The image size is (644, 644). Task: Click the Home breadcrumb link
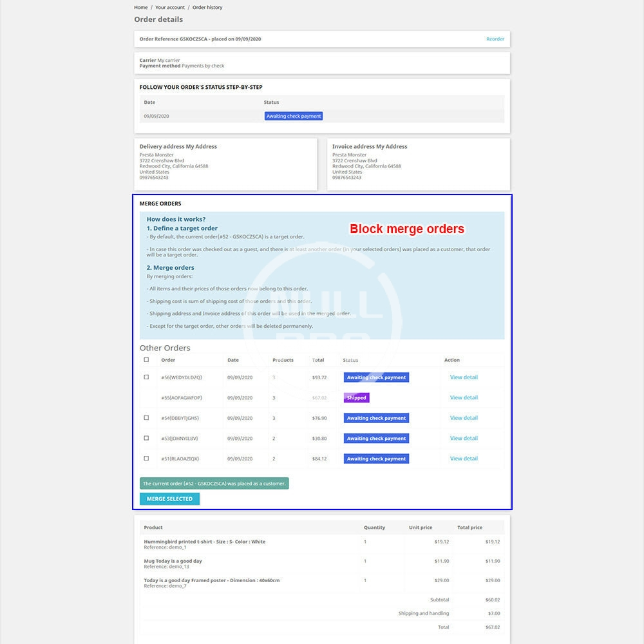pyautogui.click(x=140, y=7)
